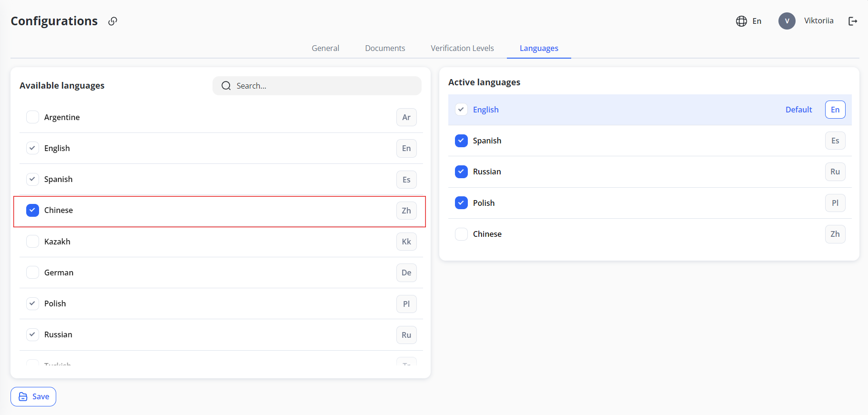Click the Kazakh language label
Screen dimensions: 868x415
[x=57, y=242]
